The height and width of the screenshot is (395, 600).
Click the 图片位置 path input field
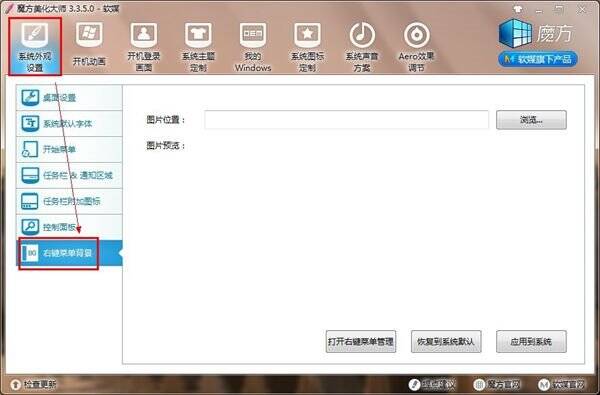pyautogui.click(x=346, y=120)
